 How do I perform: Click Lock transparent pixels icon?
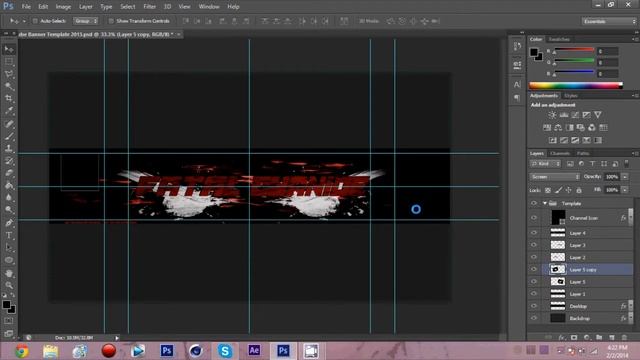[548, 190]
